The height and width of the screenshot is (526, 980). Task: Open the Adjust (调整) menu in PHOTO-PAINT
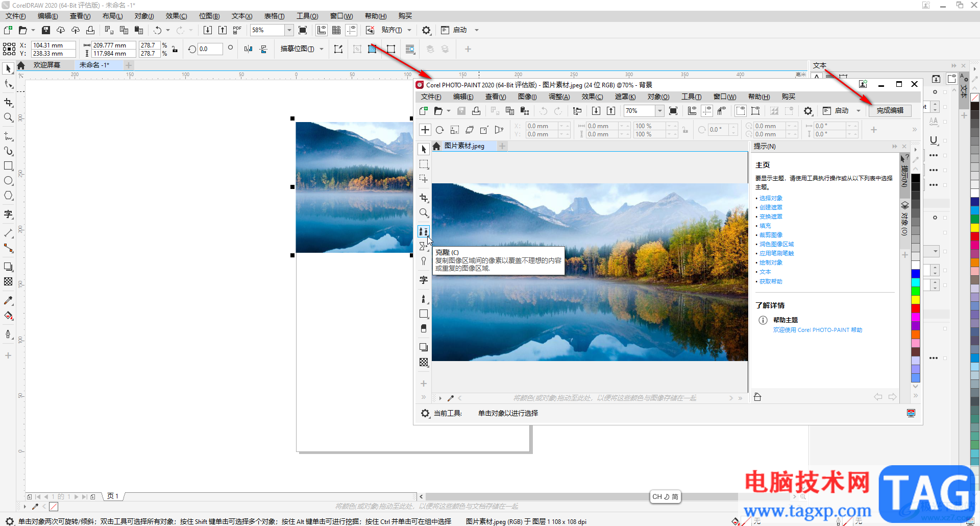pyautogui.click(x=559, y=97)
